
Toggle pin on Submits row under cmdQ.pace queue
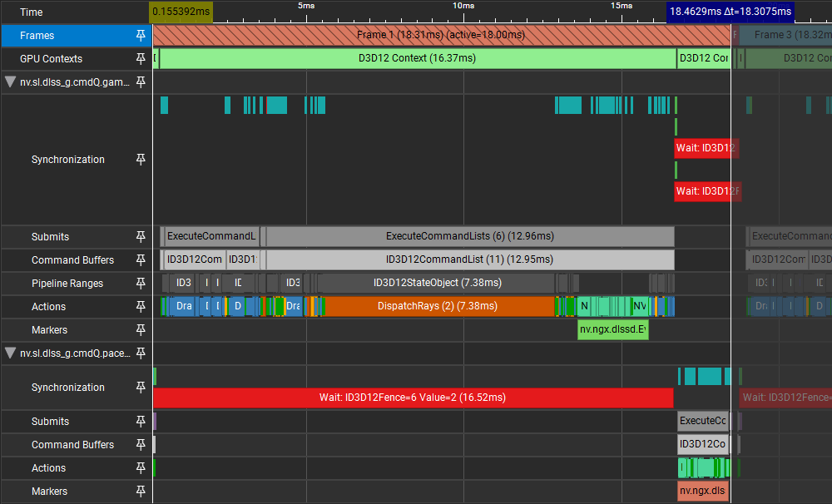(x=141, y=421)
